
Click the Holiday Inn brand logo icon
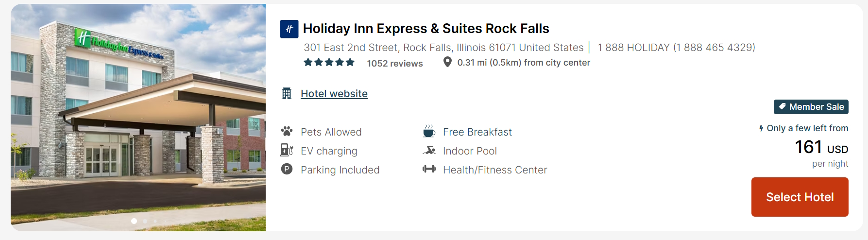pos(289,29)
